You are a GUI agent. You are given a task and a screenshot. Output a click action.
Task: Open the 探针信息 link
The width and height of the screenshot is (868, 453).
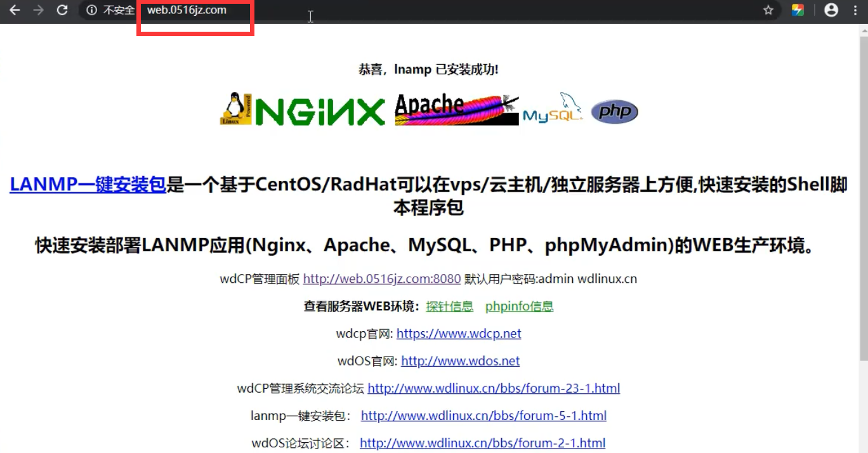(449, 306)
